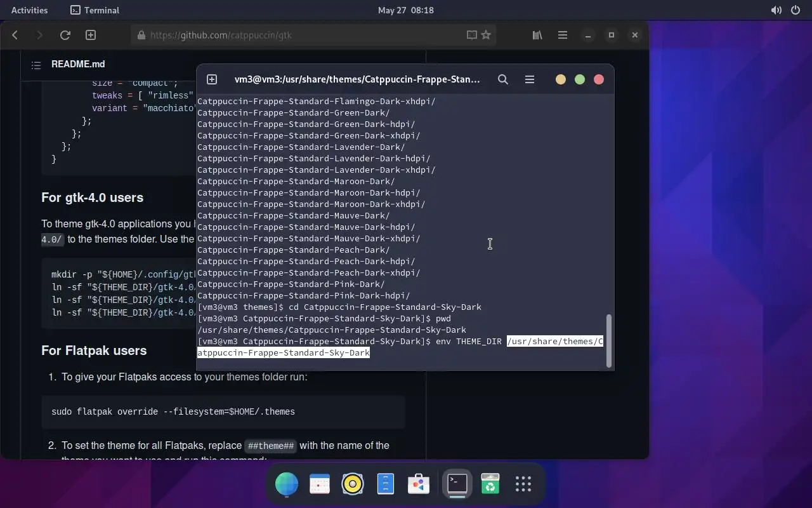Open the power menu icon

(x=796, y=10)
